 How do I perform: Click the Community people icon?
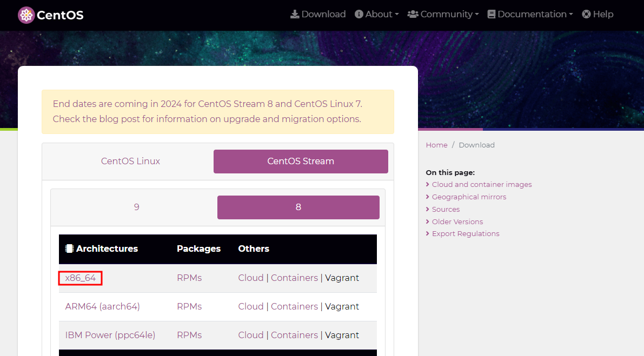pos(413,15)
